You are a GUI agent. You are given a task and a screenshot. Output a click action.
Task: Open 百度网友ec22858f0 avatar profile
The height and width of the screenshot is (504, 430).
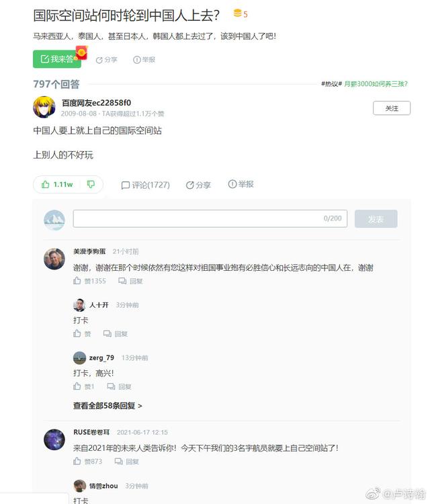44,108
